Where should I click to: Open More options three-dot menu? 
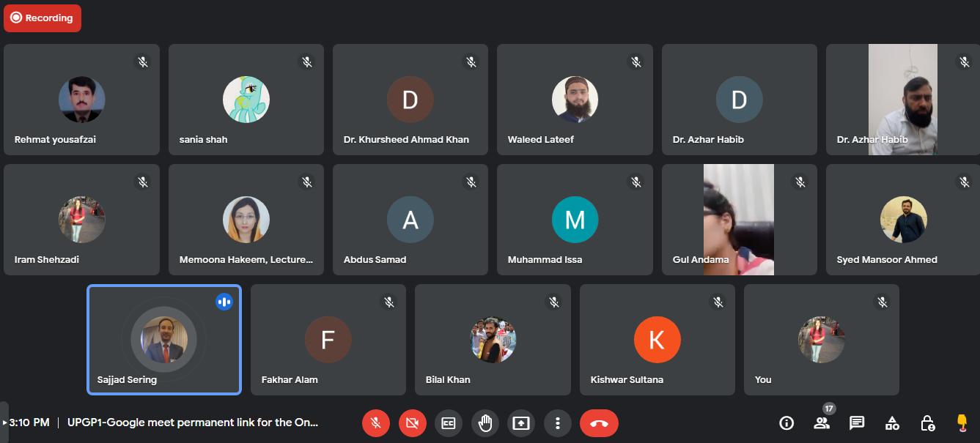point(558,423)
